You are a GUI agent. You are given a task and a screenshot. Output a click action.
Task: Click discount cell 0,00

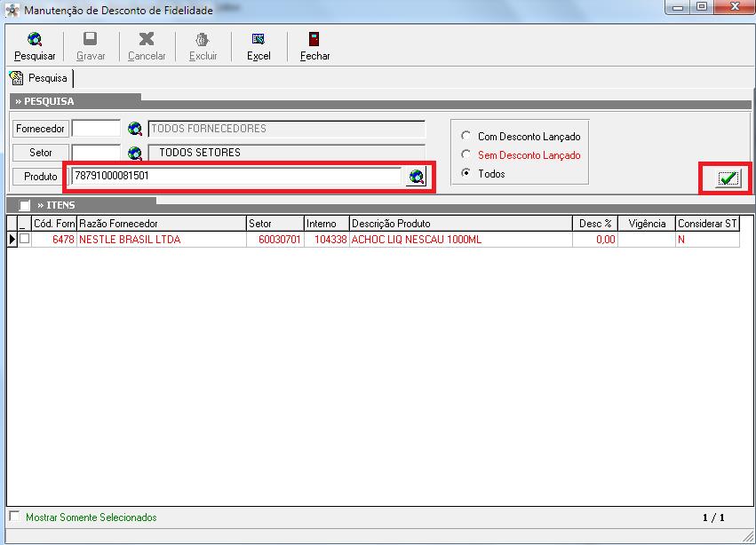[595, 240]
